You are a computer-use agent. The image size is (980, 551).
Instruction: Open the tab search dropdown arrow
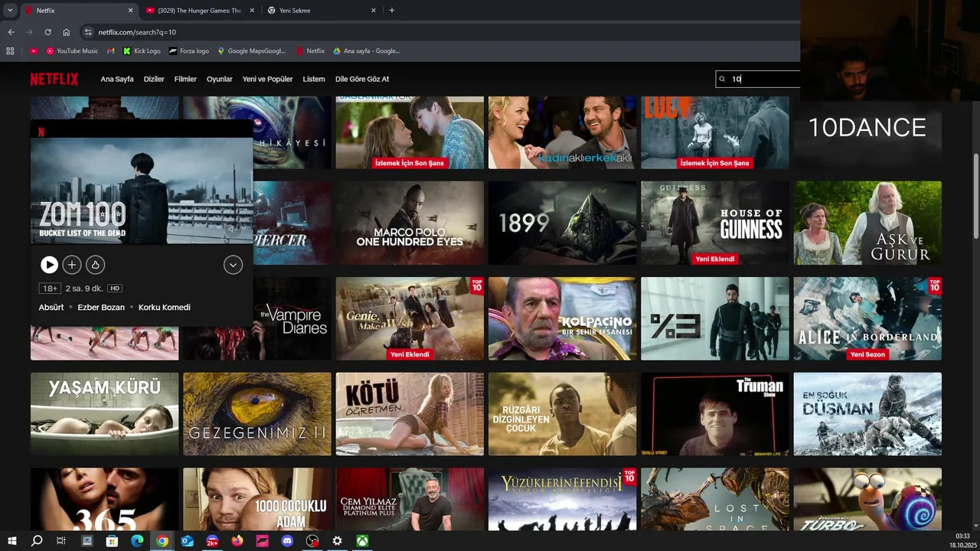10,11
